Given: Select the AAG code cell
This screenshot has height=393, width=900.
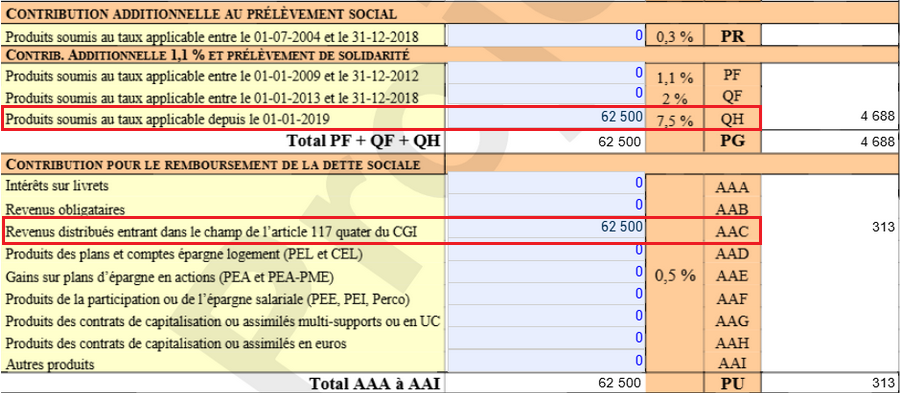Looking at the screenshot, I should point(732,320).
